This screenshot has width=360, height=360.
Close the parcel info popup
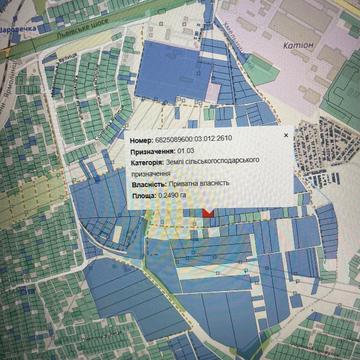[286, 135]
